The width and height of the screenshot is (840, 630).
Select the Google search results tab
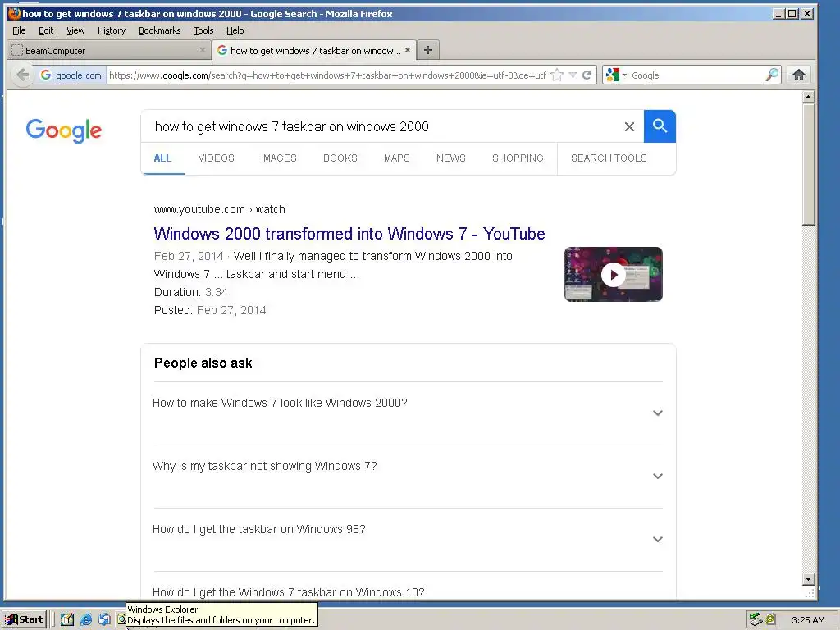click(x=314, y=50)
